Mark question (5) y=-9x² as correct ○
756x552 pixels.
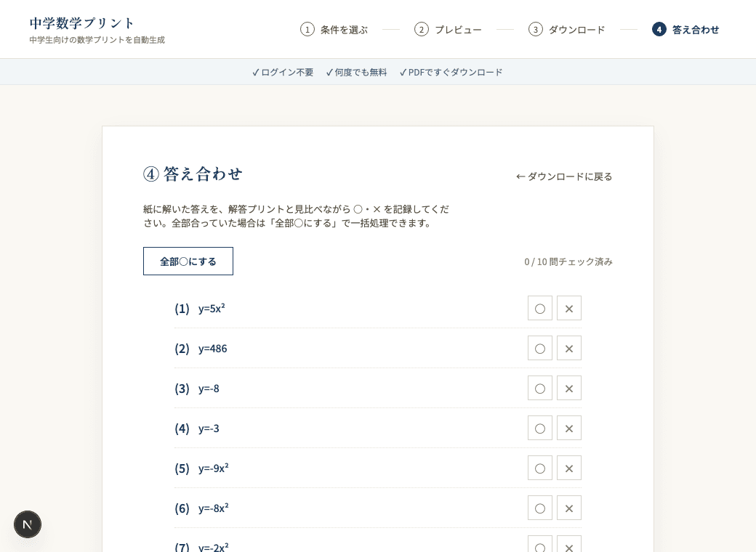point(540,468)
